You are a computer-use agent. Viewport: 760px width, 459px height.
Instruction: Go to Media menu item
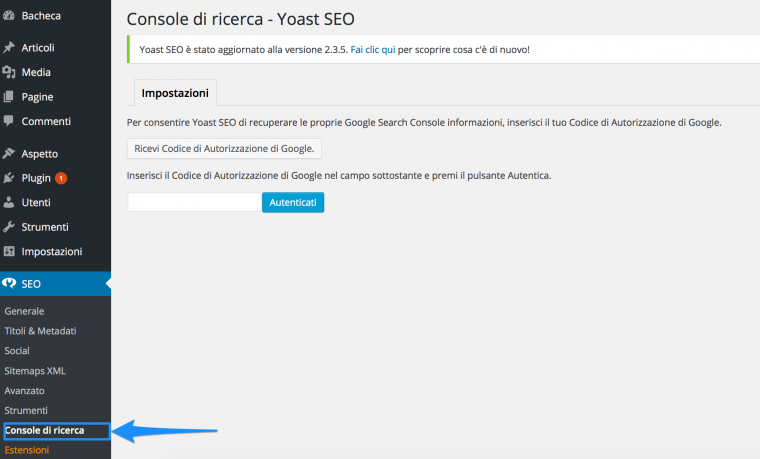tap(36, 72)
